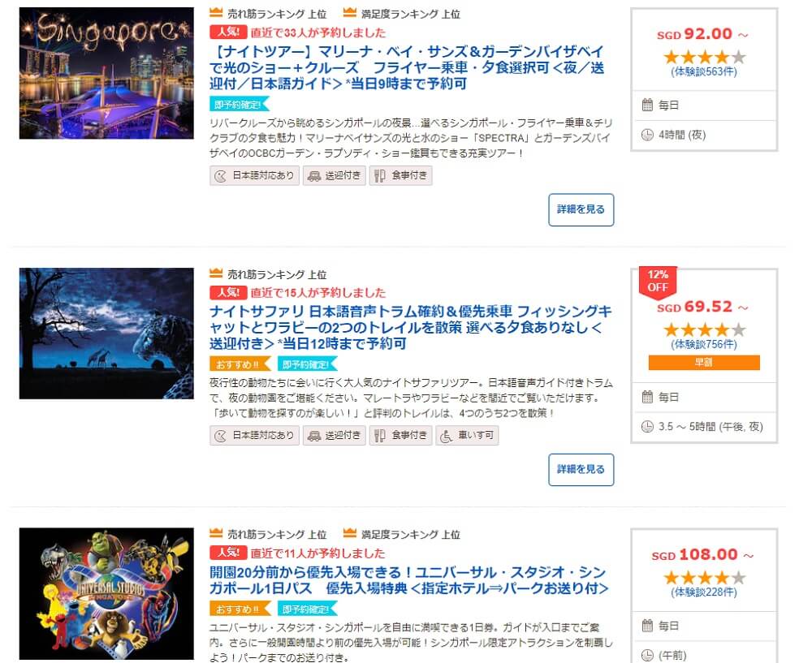Open the Night Safari tour thumbnail image

106,334
